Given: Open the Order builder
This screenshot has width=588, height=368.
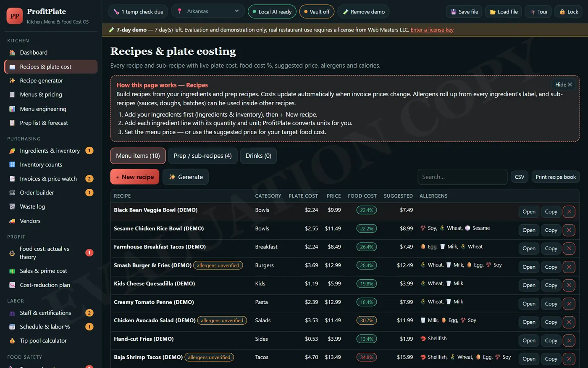Looking at the screenshot, I should 51,193.
